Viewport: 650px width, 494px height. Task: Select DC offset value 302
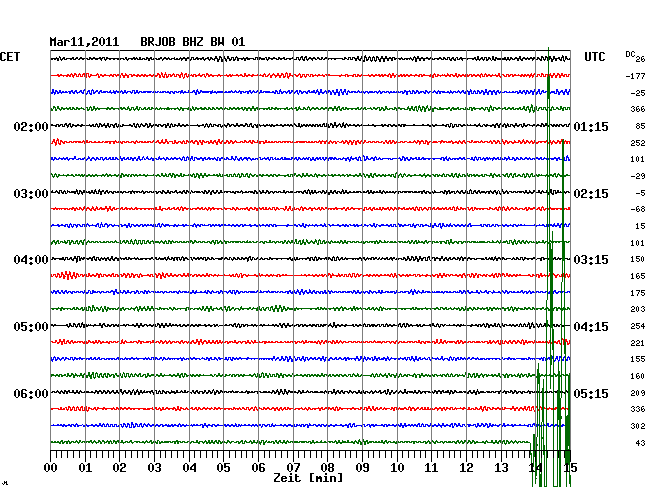tap(638, 426)
